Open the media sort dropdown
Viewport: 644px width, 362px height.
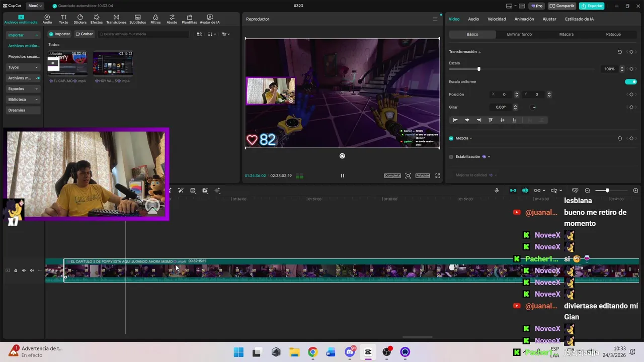(212, 34)
